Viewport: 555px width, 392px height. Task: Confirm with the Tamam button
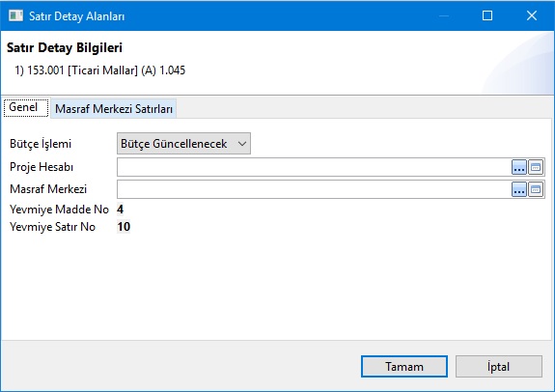pos(404,367)
